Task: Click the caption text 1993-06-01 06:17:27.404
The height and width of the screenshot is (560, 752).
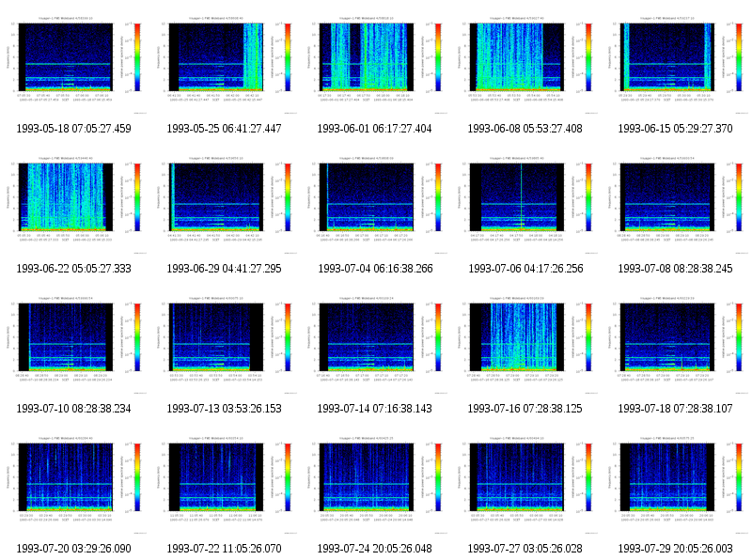Action: 374,129
